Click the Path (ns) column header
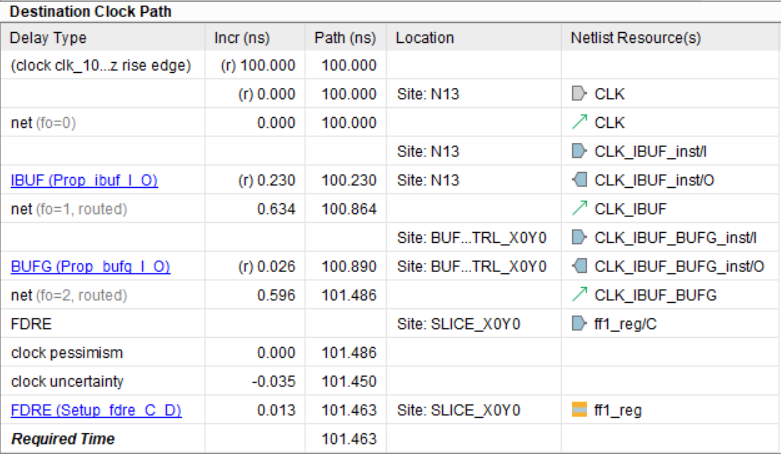 click(345, 38)
